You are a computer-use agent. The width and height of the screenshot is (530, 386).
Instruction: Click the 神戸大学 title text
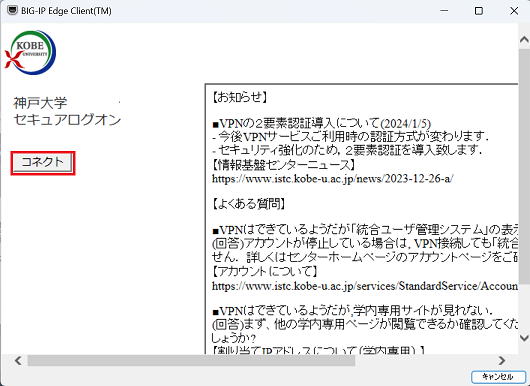tap(40, 103)
